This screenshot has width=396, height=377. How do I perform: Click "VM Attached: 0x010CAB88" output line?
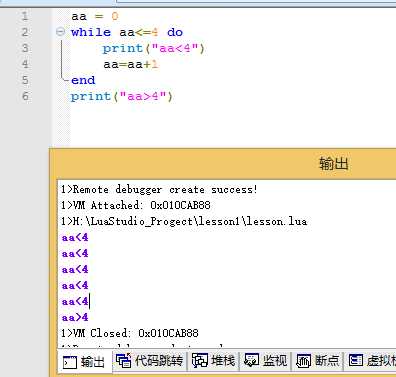click(135, 205)
